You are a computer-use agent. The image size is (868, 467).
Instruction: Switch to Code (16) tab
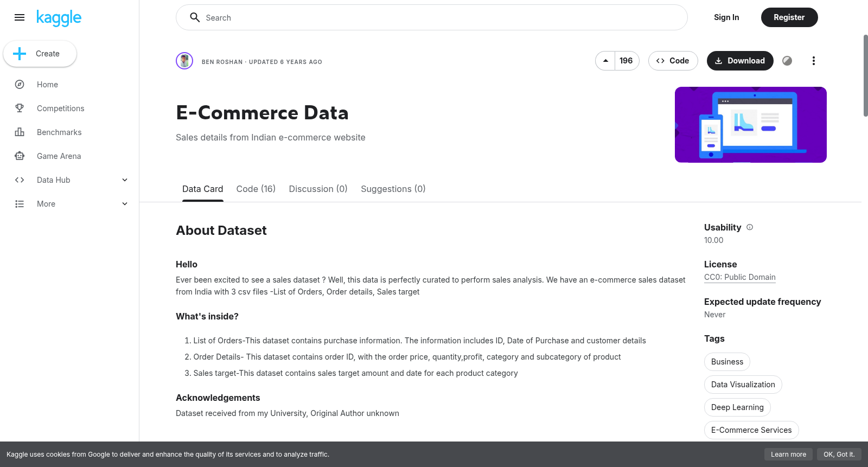(256, 189)
